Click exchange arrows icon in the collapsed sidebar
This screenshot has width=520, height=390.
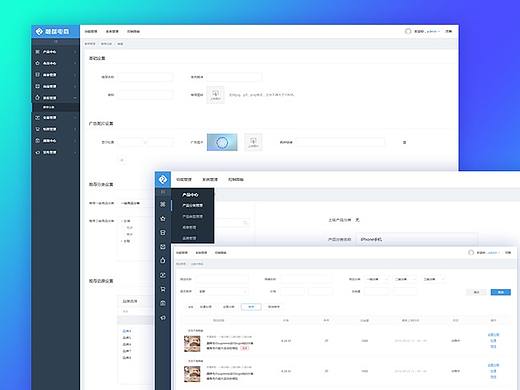click(x=163, y=275)
